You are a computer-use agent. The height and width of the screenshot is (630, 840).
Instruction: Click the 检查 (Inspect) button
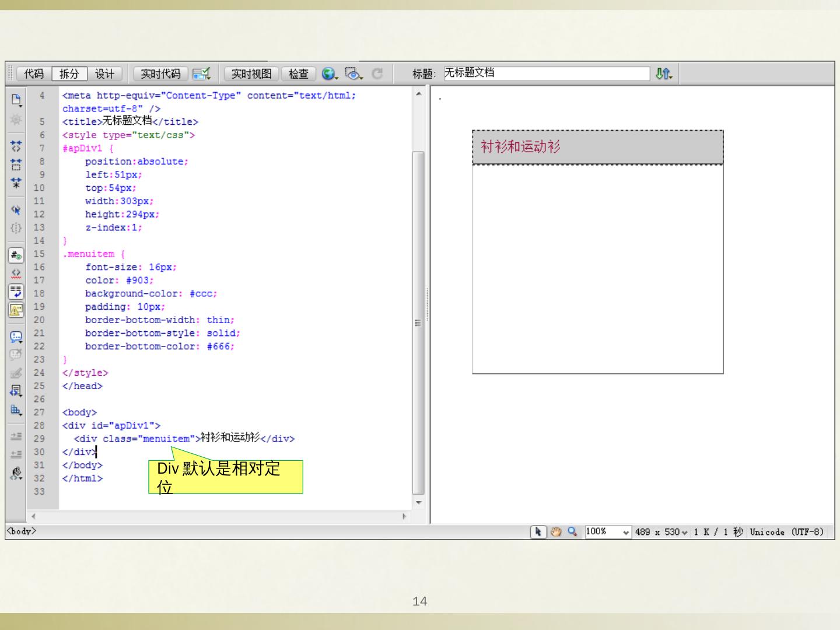pyautogui.click(x=298, y=73)
